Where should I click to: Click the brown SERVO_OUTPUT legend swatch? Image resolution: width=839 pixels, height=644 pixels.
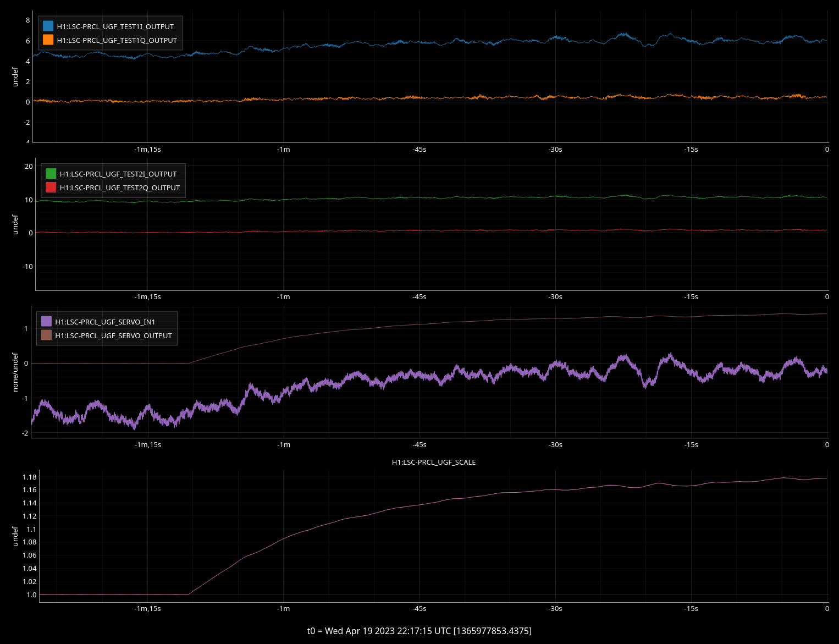tap(47, 335)
